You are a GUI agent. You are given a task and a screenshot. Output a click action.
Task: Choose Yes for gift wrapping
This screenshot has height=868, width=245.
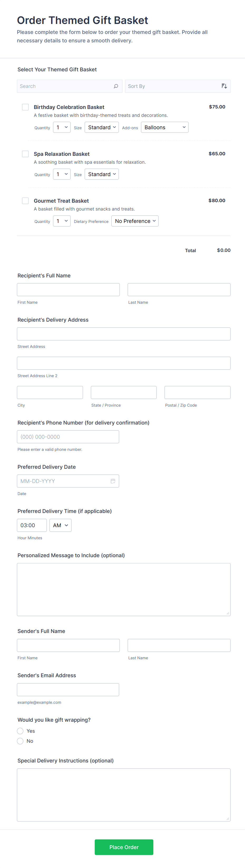coord(20,731)
